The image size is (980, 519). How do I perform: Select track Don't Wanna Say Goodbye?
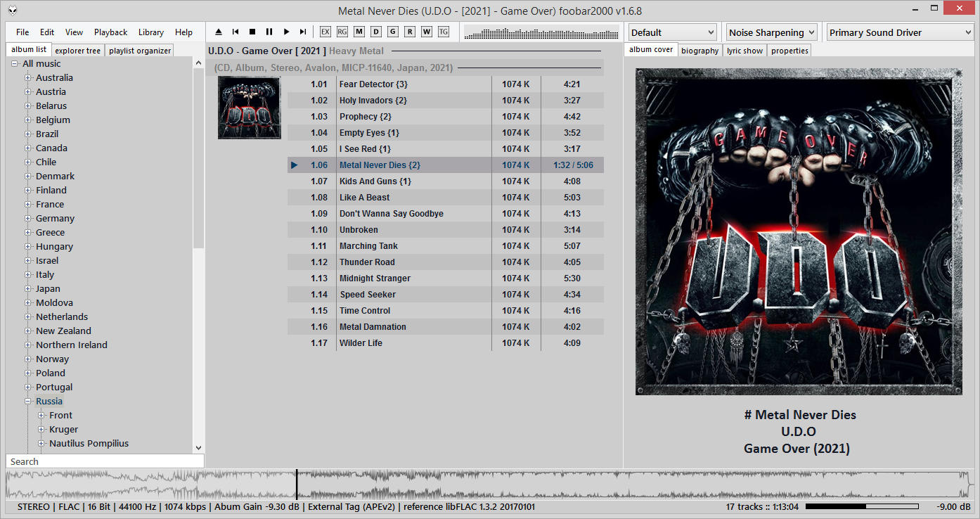click(446, 214)
